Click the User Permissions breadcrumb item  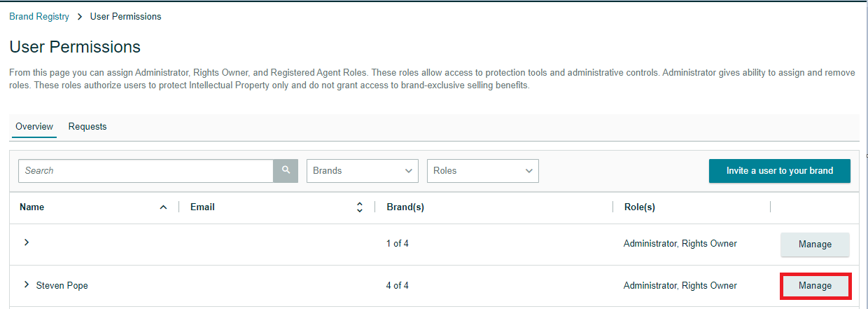click(126, 17)
